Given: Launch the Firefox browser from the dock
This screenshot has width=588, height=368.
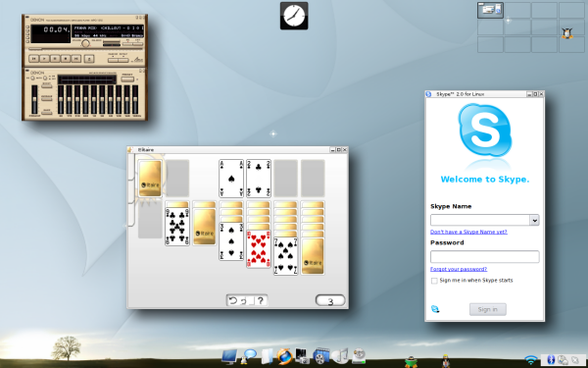Looking at the screenshot, I should 284,356.
